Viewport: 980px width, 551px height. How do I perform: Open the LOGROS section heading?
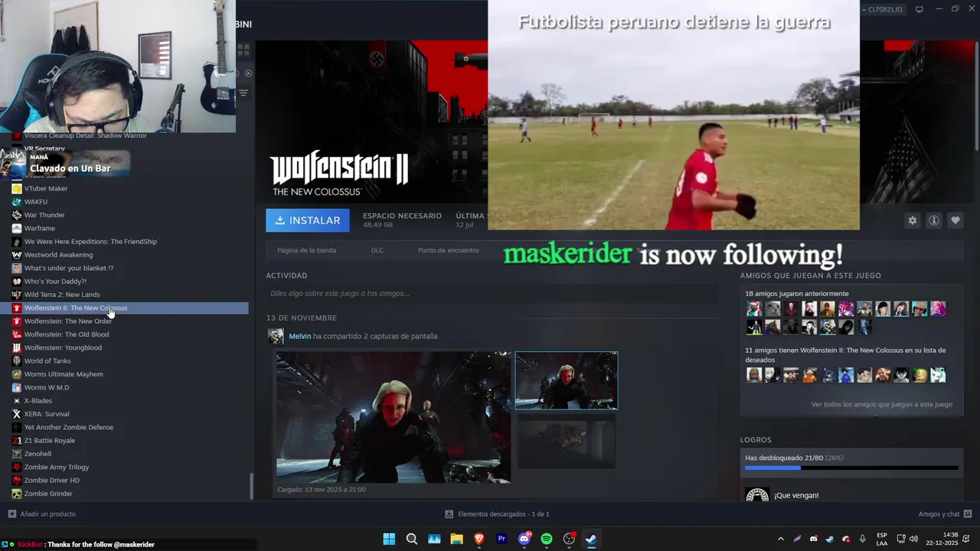tap(756, 440)
